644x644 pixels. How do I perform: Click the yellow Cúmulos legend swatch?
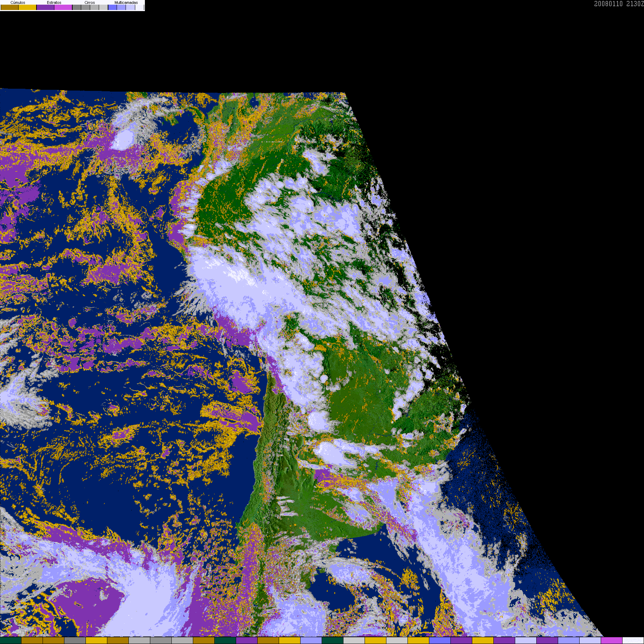[x=27, y=7]
